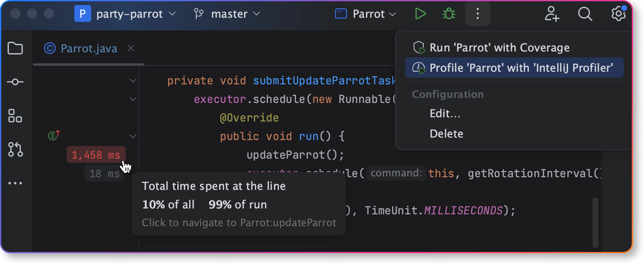This screenshot has width=644, height=265.
Task: Click the implements-method gutter icon near run()
Action: click(54, 135)
